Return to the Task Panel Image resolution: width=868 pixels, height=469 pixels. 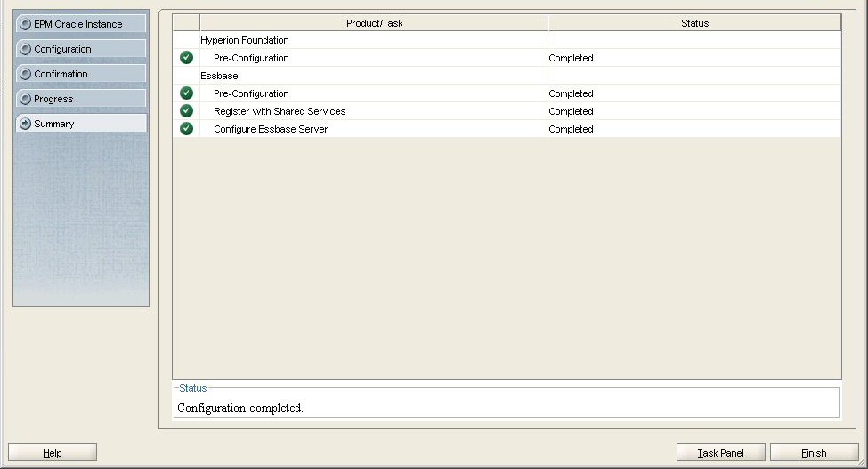point(721,452)
